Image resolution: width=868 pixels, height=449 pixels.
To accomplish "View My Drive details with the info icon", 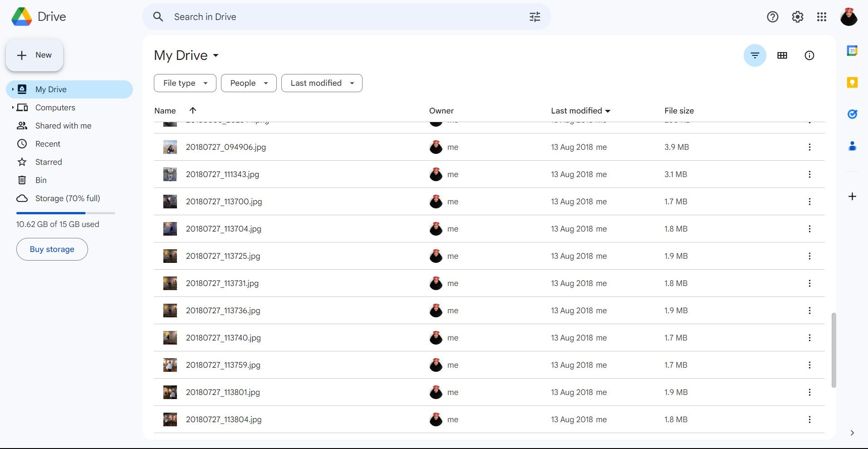I will point(809,55).
